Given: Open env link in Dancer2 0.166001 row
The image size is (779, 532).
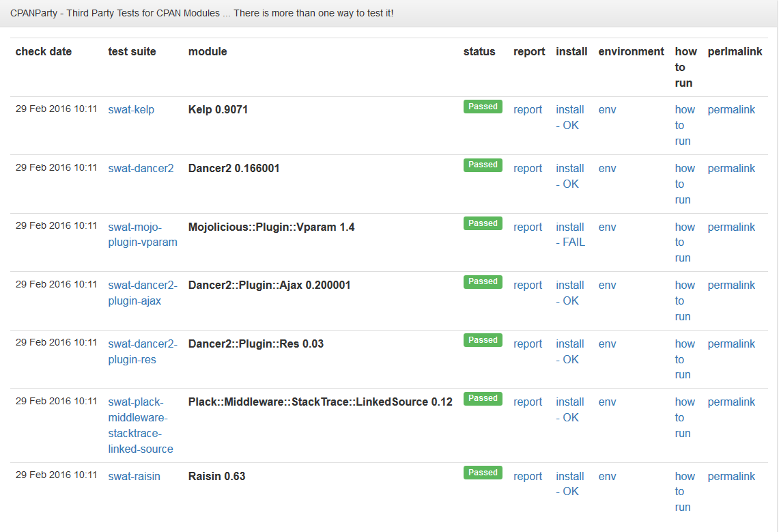Looking at the screenshot, I should coord(607,169).
